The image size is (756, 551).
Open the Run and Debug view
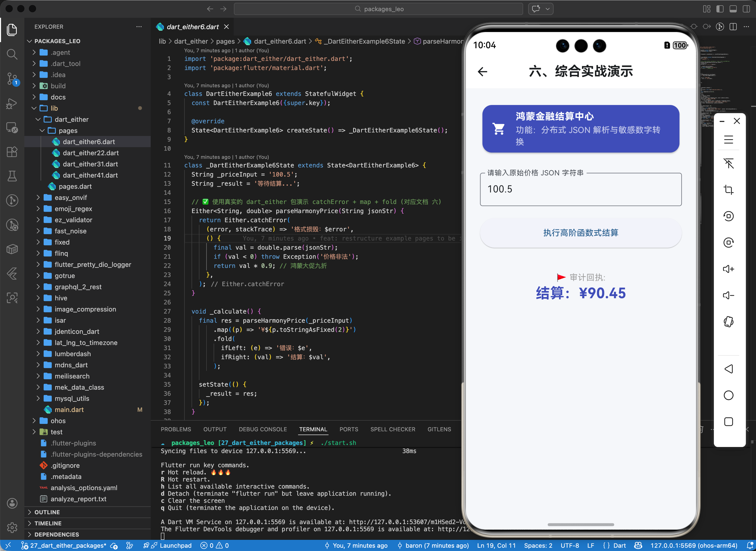pyautogui.click(x=12, y=104)
